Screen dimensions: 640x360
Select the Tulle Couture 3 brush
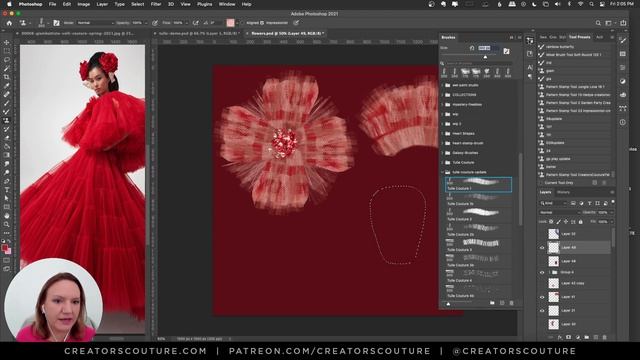pos(478,245)
